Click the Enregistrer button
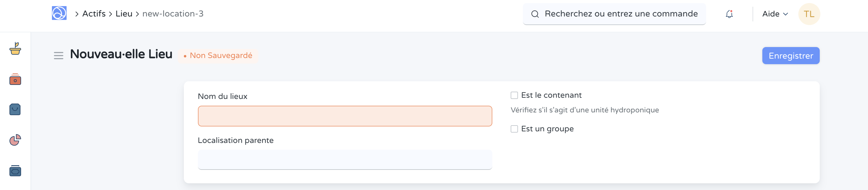Viewport: 868px width, 190px height. [x=790, y=56]
